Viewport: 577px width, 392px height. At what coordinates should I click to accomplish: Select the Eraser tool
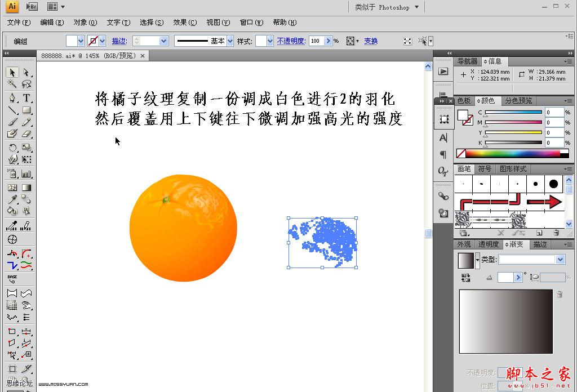pyautogui.click(x=26, y=133)
